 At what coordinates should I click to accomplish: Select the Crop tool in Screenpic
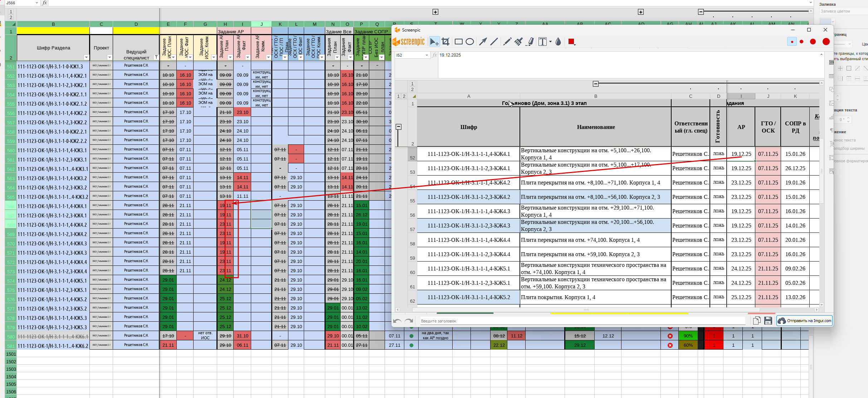445,42
